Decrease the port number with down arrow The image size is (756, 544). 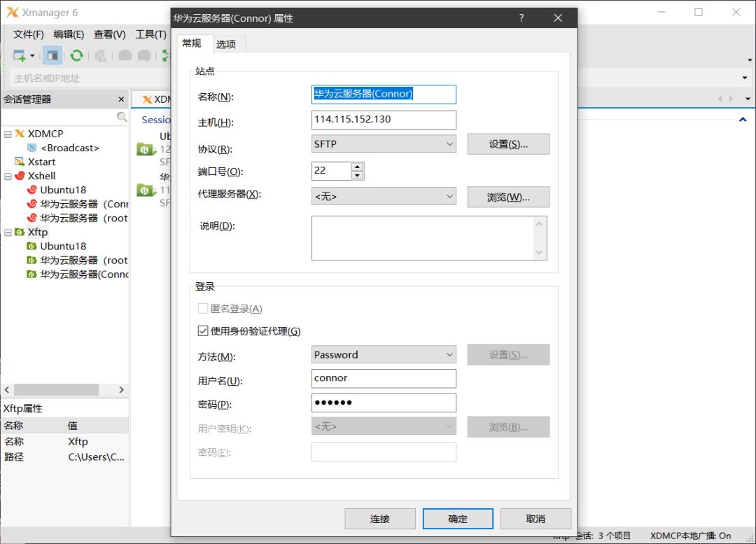(x=357, y=176)
